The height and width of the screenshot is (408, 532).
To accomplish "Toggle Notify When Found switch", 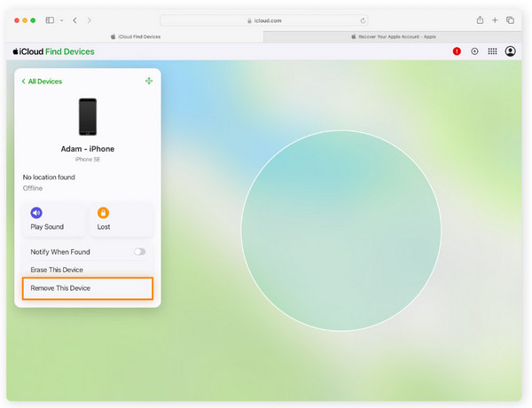I will tap(139, 252).
